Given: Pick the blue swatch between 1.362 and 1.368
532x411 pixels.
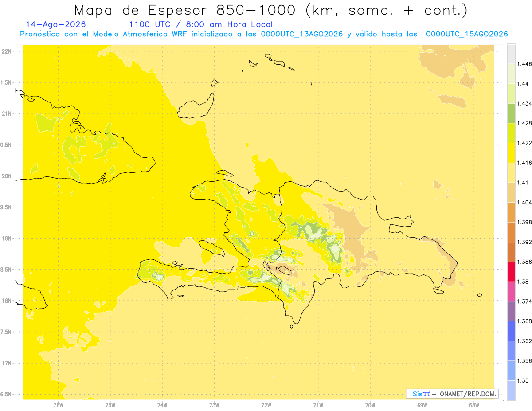Looking at the screenshot, I should tap(511, 331).
